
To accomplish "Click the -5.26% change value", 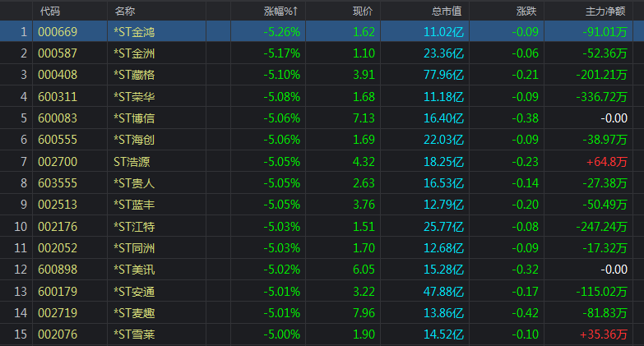I will point(282,32).
